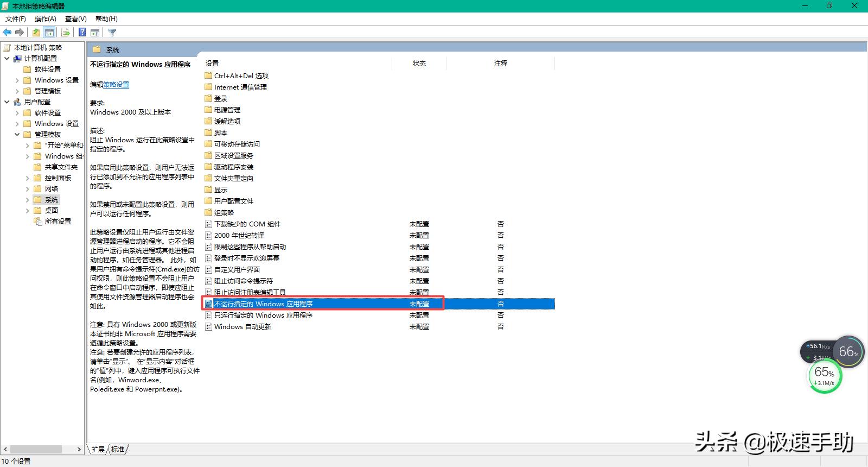Sort by the 设置 column header
Viewport: 868px width, 467px height.
coord(212,64)
